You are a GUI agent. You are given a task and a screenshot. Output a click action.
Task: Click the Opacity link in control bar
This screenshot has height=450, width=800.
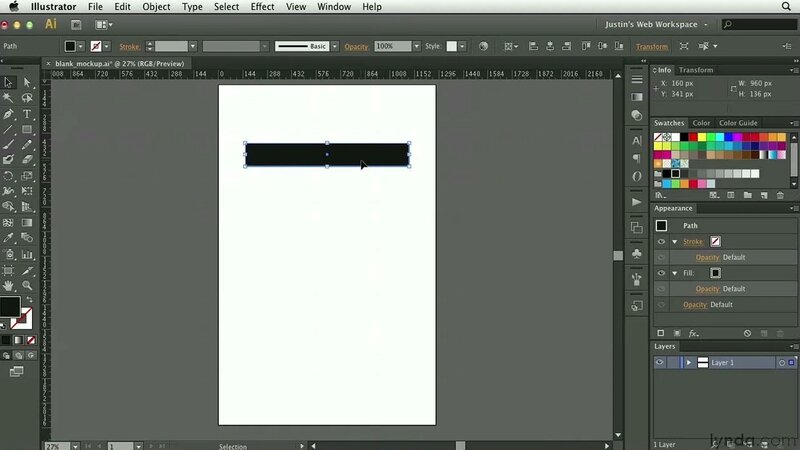356,46
